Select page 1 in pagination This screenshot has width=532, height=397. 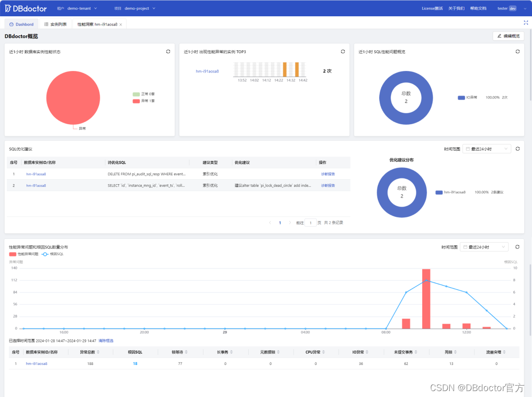pyautogui.click(x=280, y=223)
